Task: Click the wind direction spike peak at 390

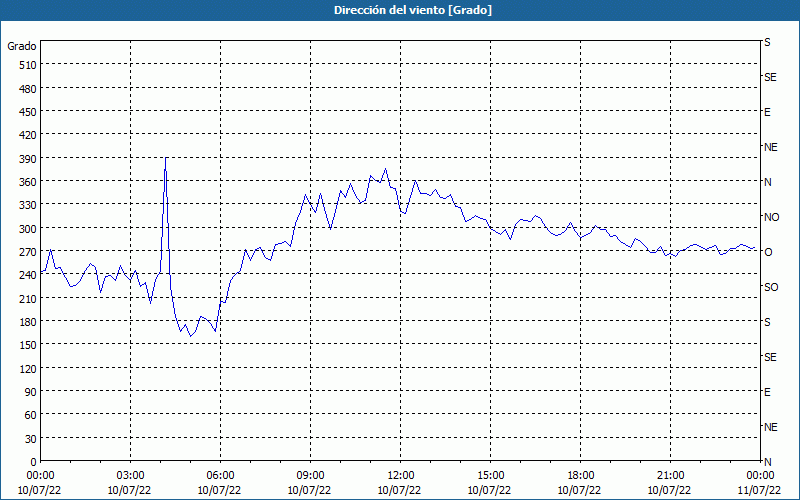Action: click(x=166, y=158)
